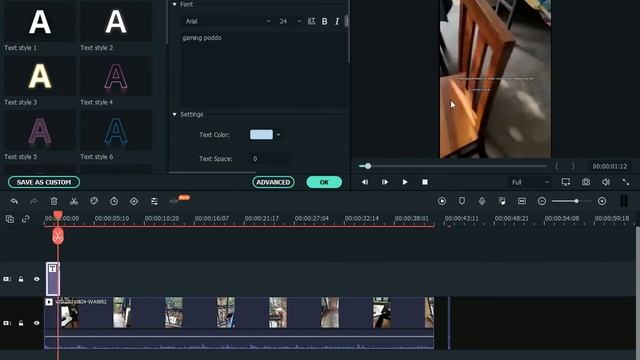Image resolution: width=640 pixels, height=360 pixels.
Task: Zoom out timeline with minus icon
Action: [542, 201]
